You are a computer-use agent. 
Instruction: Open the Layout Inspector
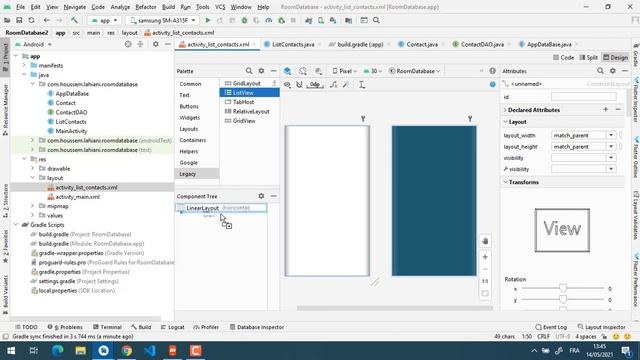click(x=601, y=327)
